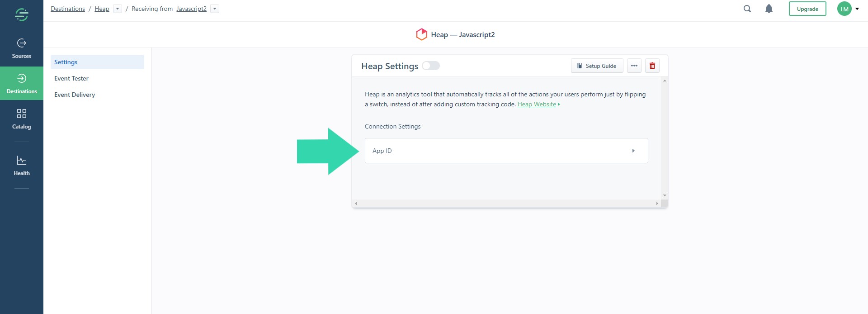Open the Catalog sidebar section
The width and height of the screenshot is (868, 314).
coord(21,119)
